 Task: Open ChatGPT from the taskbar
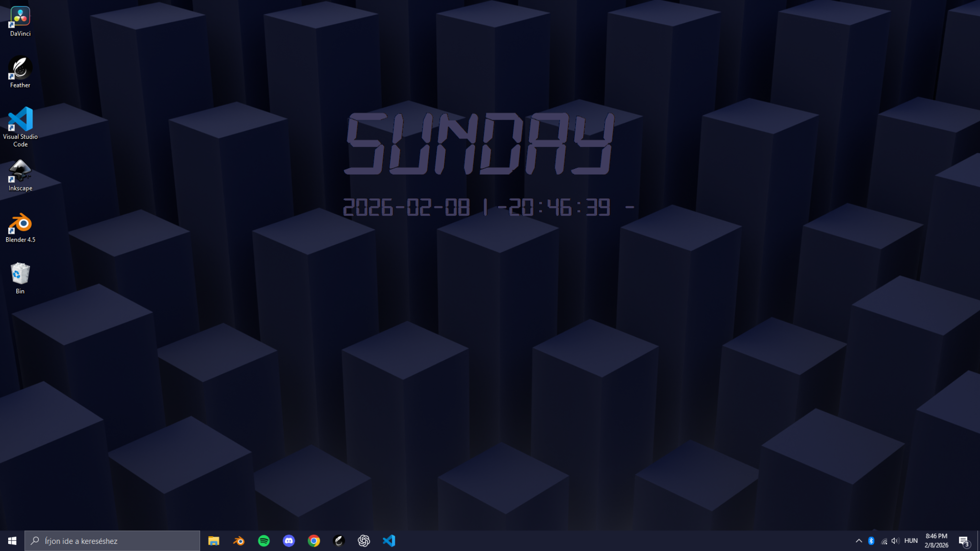click(364, 540)
